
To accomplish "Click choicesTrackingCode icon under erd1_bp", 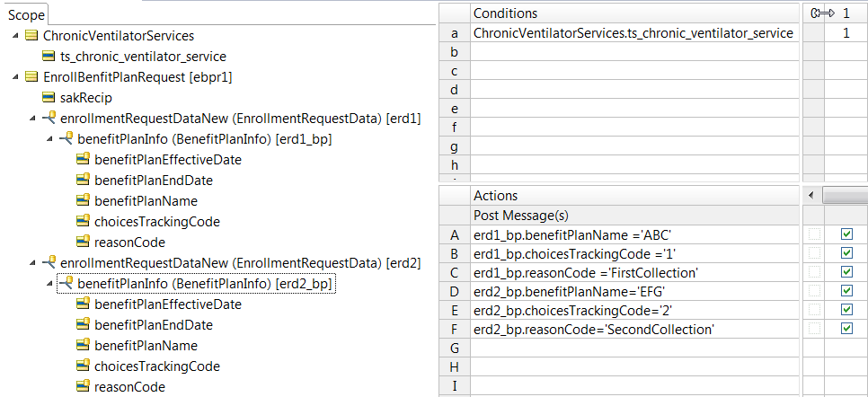I will point(83,221).
